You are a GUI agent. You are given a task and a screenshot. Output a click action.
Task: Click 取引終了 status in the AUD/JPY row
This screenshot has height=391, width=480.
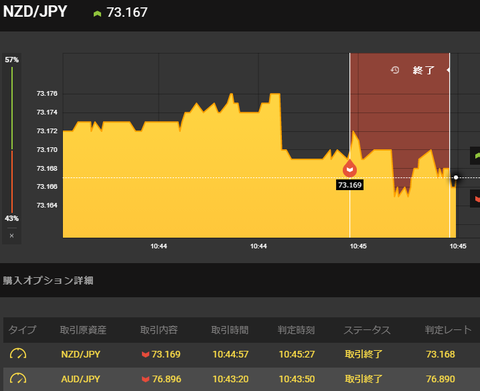tap(364, 379)
